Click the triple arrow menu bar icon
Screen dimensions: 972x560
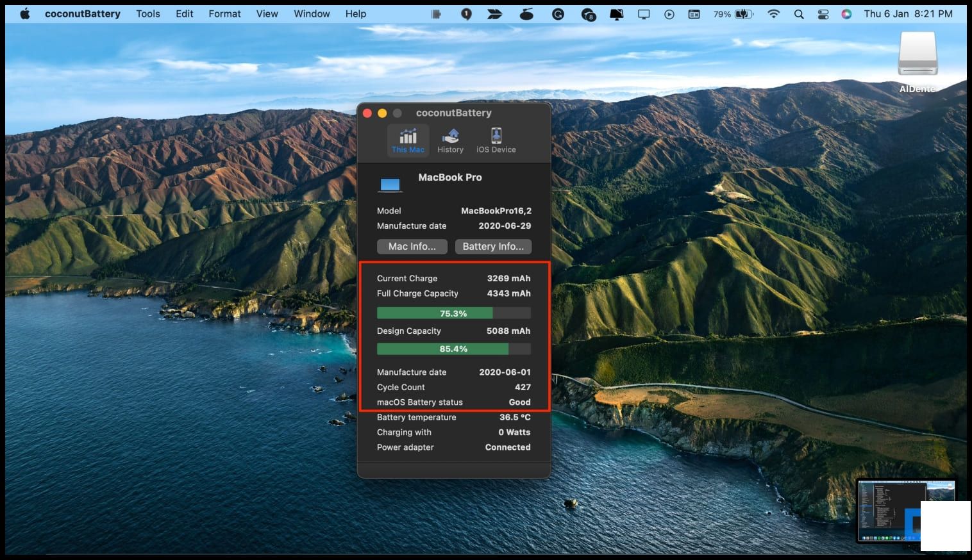[x=494, y=13]
